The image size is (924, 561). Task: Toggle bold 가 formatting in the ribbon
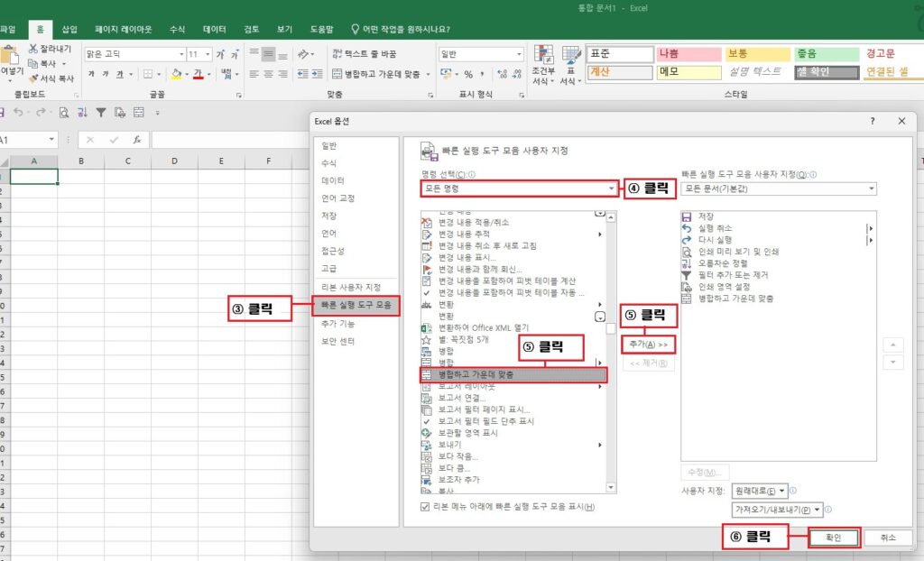click(x=91, y=74)
